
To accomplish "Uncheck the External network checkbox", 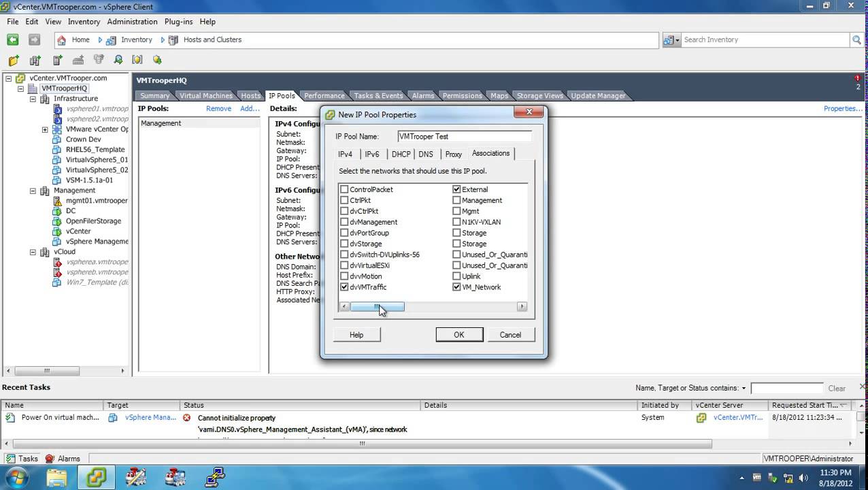I will [456, 190].
